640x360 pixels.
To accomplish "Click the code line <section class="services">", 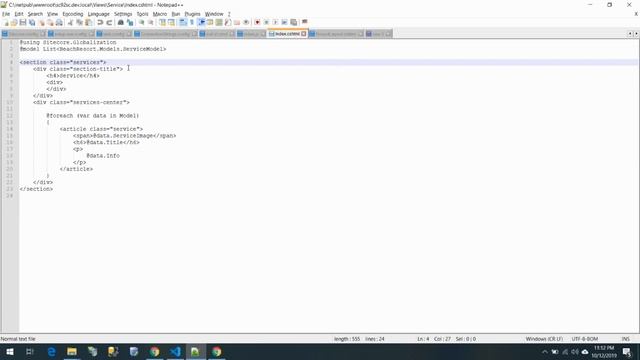I will [63, 62].
